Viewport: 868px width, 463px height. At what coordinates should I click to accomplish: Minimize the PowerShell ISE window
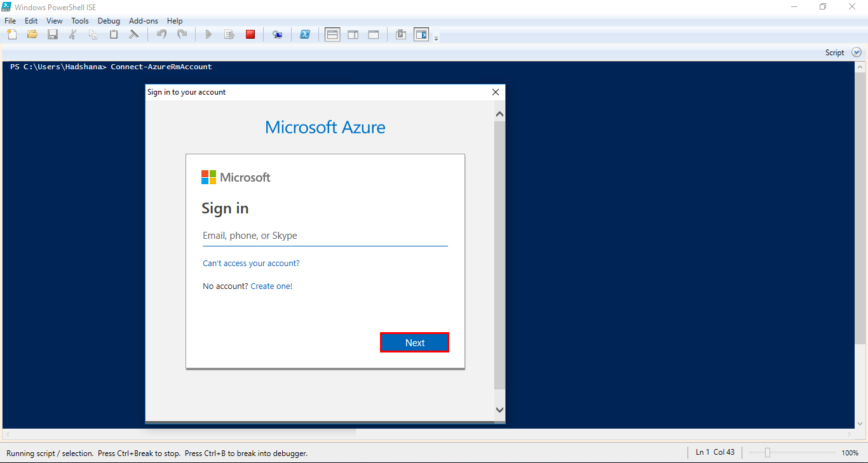pyautogui.click(x=794, y=6)
